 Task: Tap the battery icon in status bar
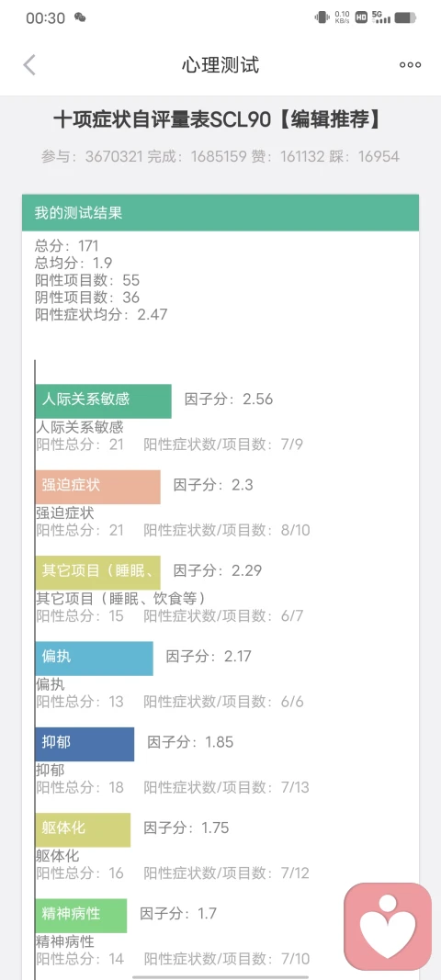coord(405,17)
